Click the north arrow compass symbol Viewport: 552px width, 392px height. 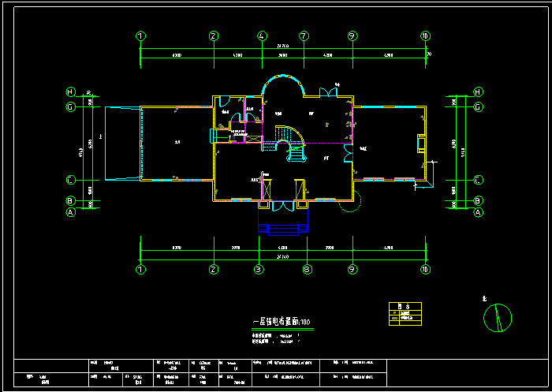(x=496, y=319)
